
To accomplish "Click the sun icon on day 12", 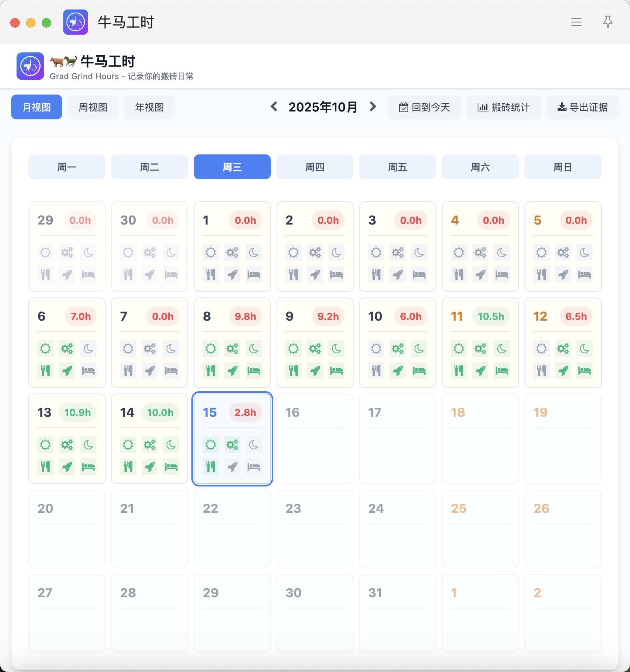I will tap(541, 349).
